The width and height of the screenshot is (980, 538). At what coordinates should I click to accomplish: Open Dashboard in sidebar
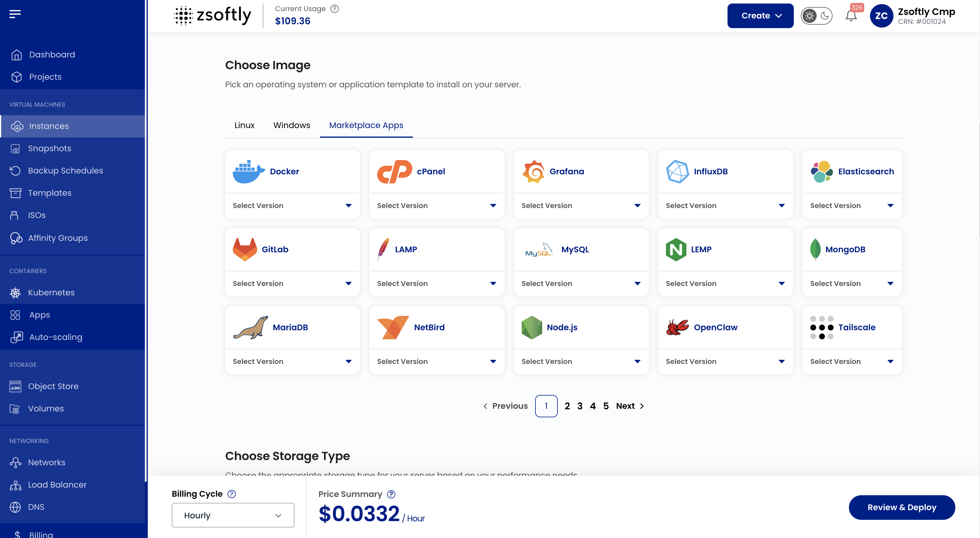[72, 55]
